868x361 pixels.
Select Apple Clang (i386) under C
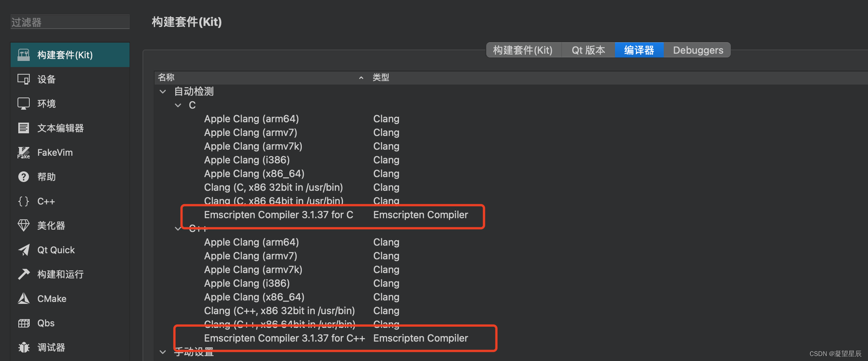pos(247,160)
